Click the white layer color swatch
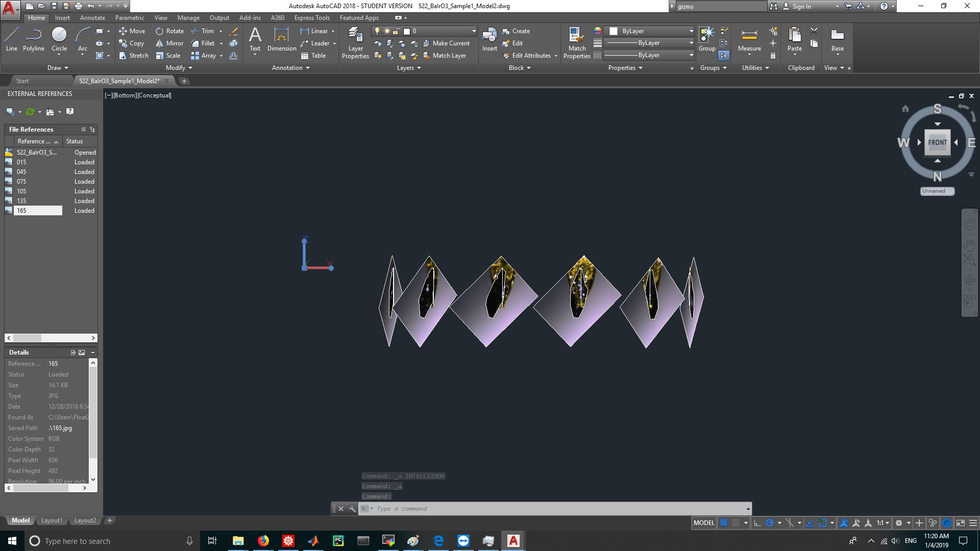980x551 pixels. [x=407, y=31]
